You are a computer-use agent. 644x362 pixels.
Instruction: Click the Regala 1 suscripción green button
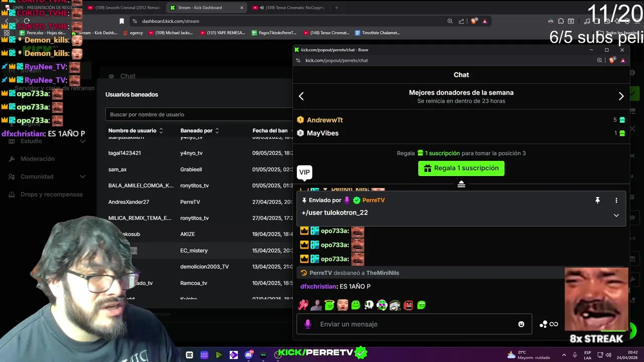point(461,168)
